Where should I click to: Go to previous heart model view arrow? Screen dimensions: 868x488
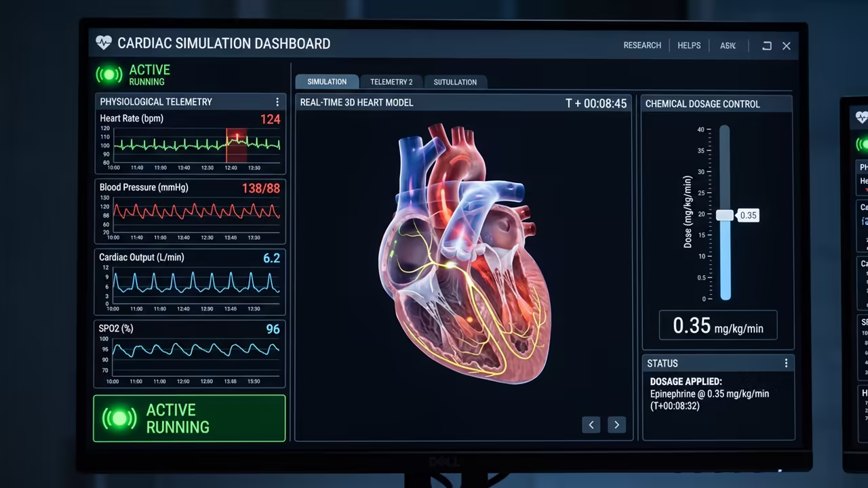coord(591,424)
